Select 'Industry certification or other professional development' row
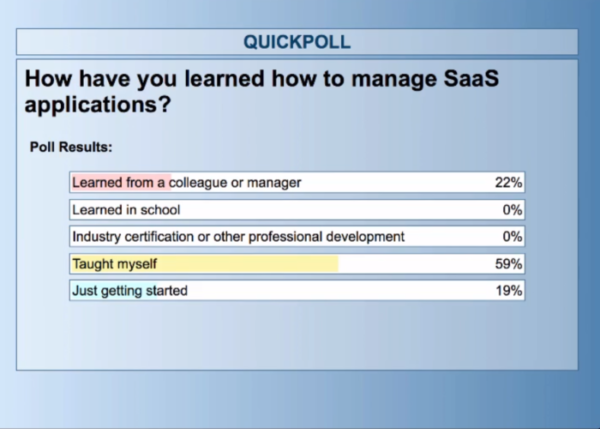This screenshot has height=429, width=600. point(297,237)
